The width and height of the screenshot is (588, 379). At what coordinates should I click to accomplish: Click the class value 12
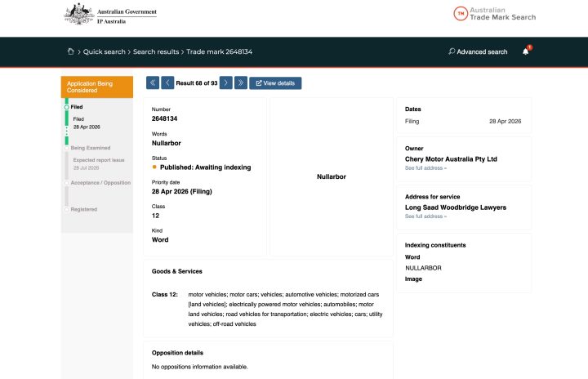pyautogui.click(x=156, y=216)
